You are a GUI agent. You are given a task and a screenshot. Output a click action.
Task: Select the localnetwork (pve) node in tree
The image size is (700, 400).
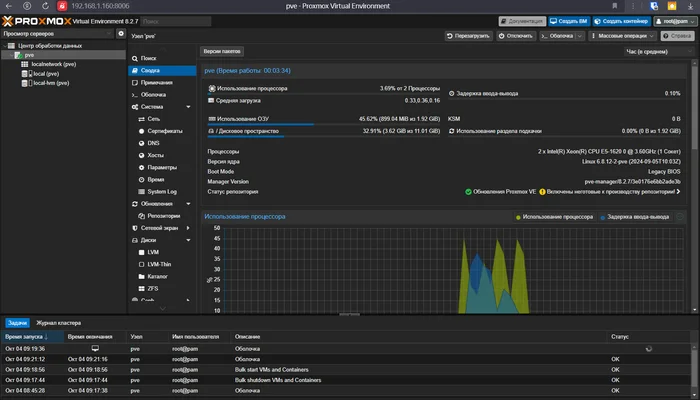tap(53, 64)
